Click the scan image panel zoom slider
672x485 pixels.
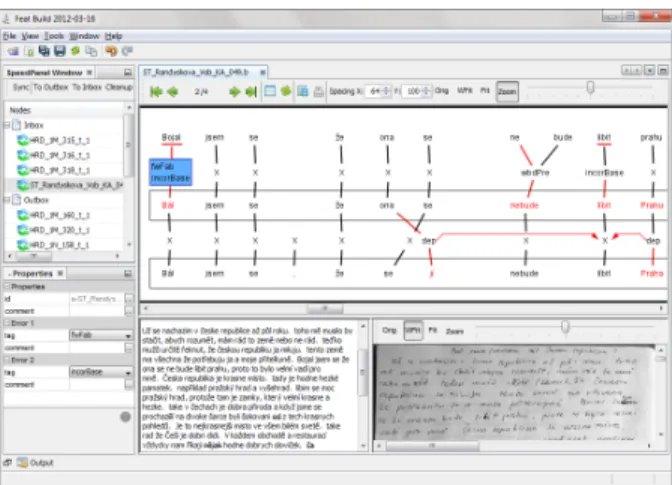[565, 328]
